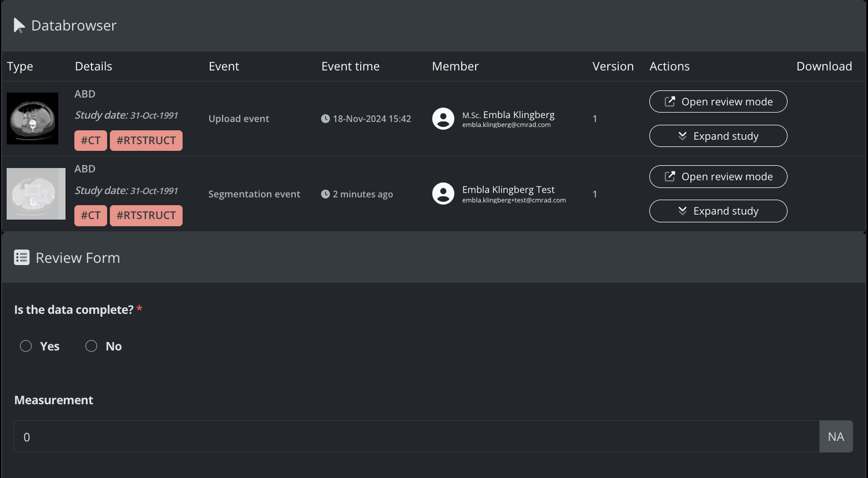Expand study for the Segmentation event row
This screenshot has height=478, width=868.
(718, 211)
